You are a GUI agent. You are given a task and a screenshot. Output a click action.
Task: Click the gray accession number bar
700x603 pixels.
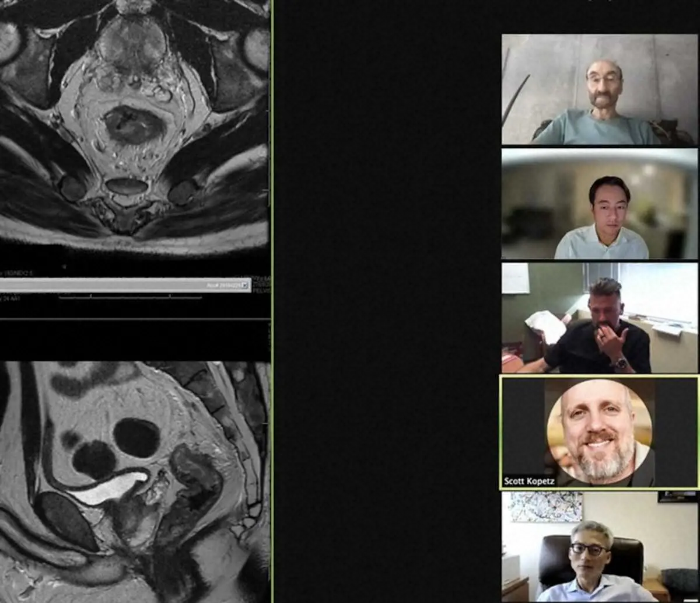coord(117,285)
